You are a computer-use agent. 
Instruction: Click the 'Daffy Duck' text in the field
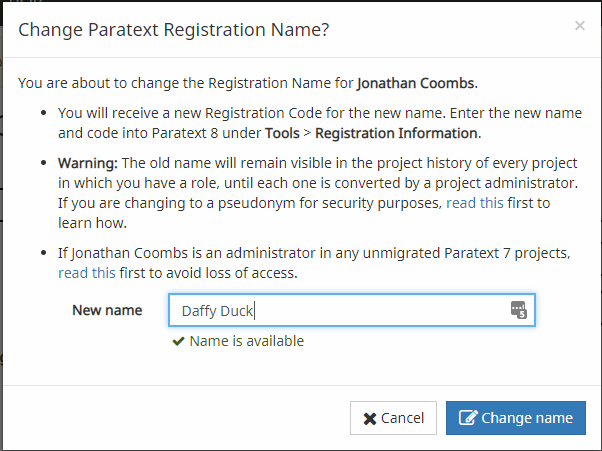217,311
